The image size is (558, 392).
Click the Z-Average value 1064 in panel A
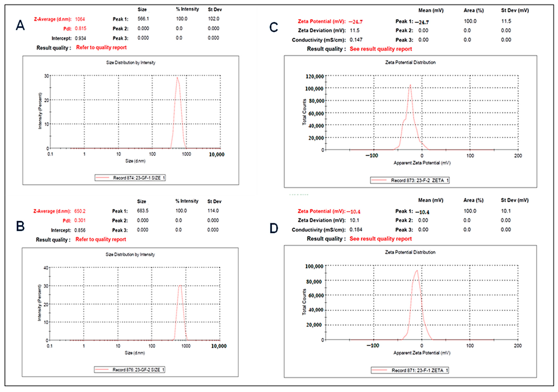coord(80,19)
